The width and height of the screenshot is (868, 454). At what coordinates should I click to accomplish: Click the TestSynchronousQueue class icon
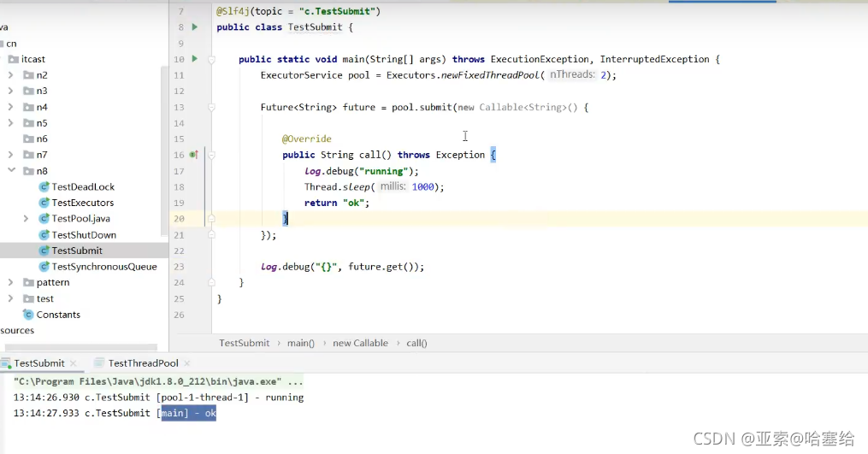(x=44, y=267)
